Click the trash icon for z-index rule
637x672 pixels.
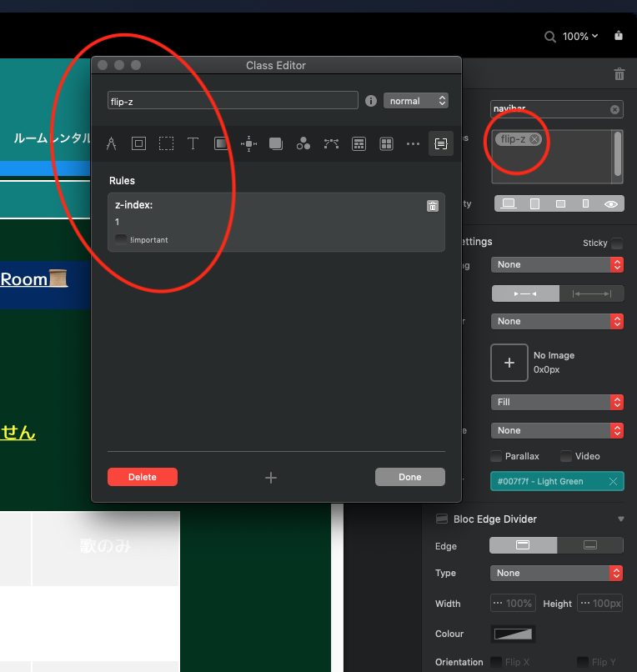pos(433,206)
